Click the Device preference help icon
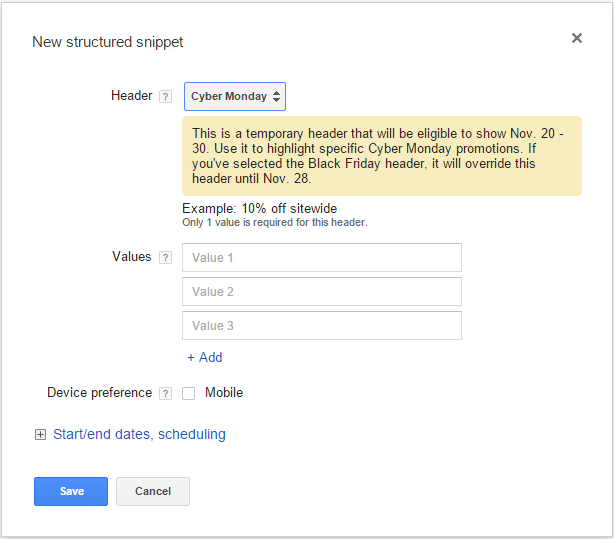Viewport: 614px width, 539px height. pos(165,394)
